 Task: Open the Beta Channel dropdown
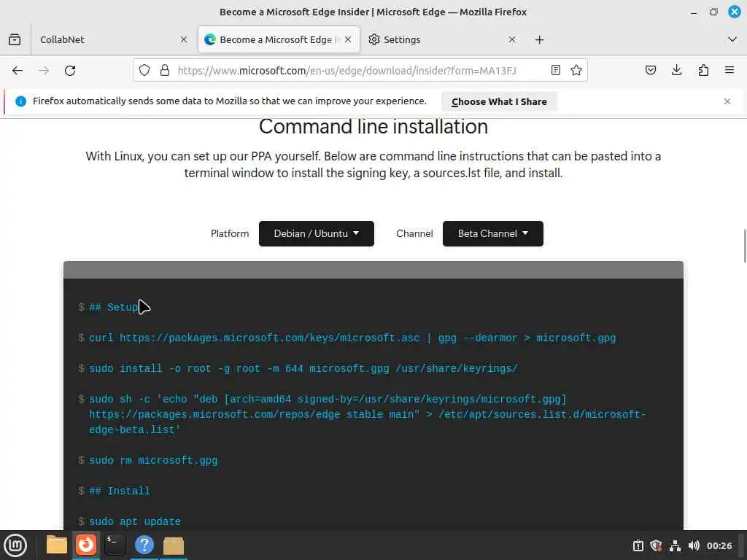click(x=492, y=233)
